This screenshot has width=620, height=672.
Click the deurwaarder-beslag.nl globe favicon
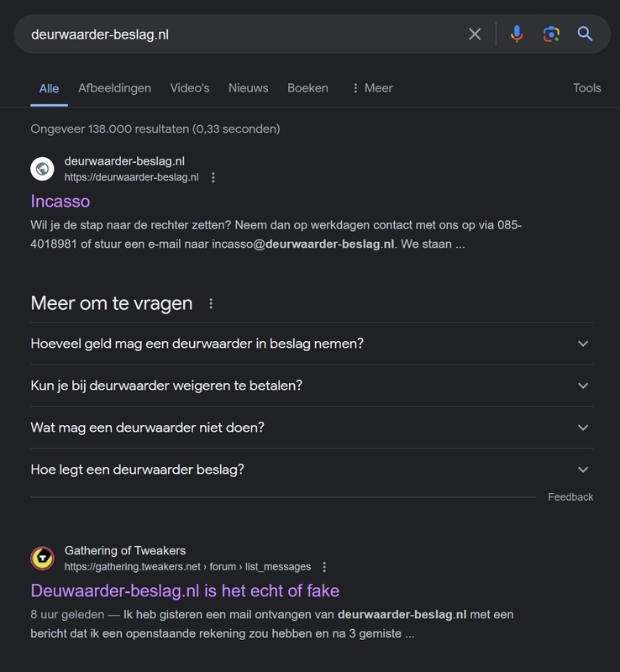[x=42, y=169]
